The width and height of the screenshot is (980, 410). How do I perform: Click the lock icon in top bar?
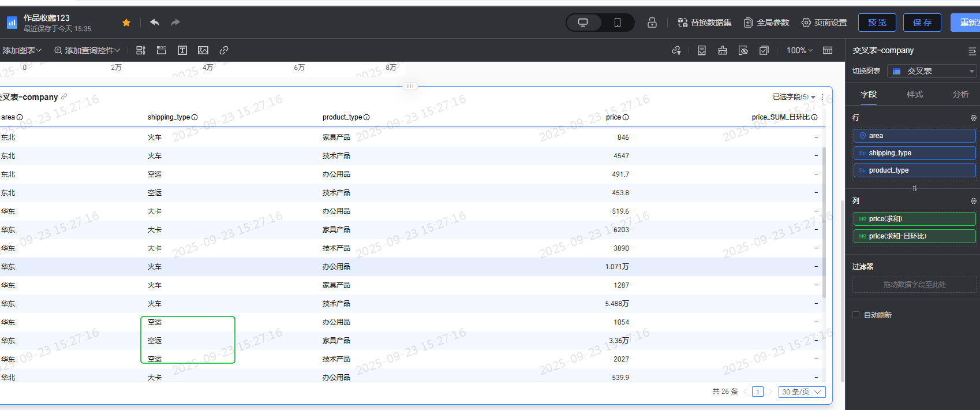pos(652,23)
